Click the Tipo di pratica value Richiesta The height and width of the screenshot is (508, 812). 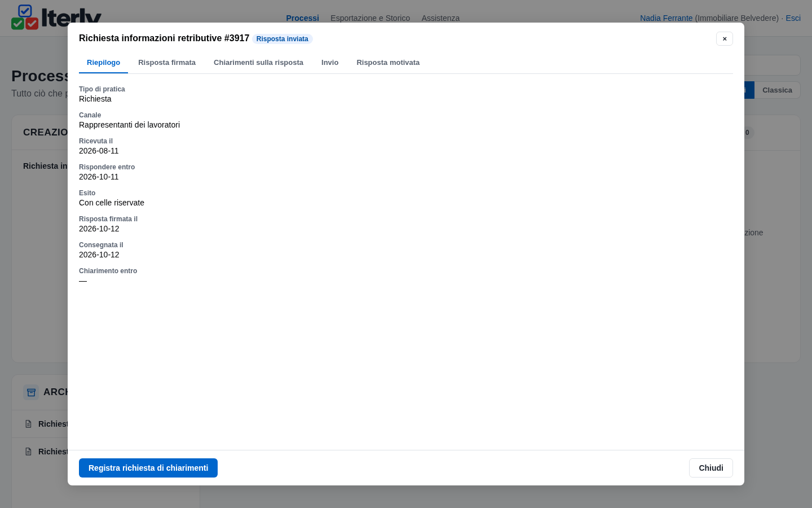coord(95,99)
